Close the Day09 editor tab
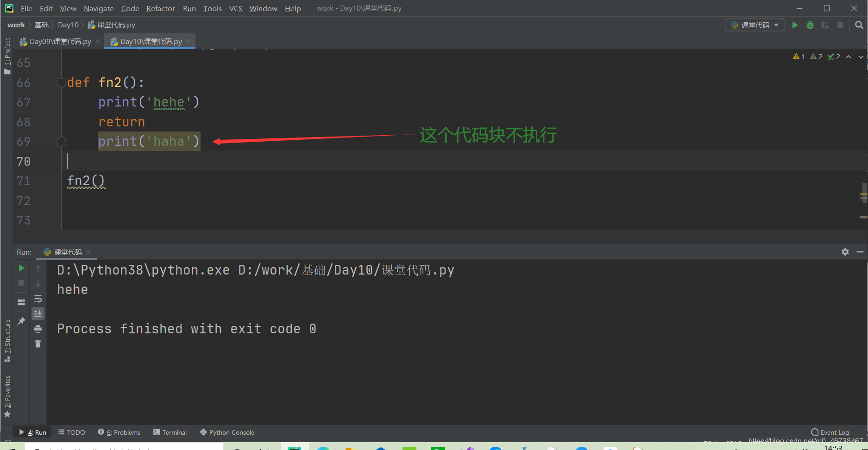 tap(98, 41)
